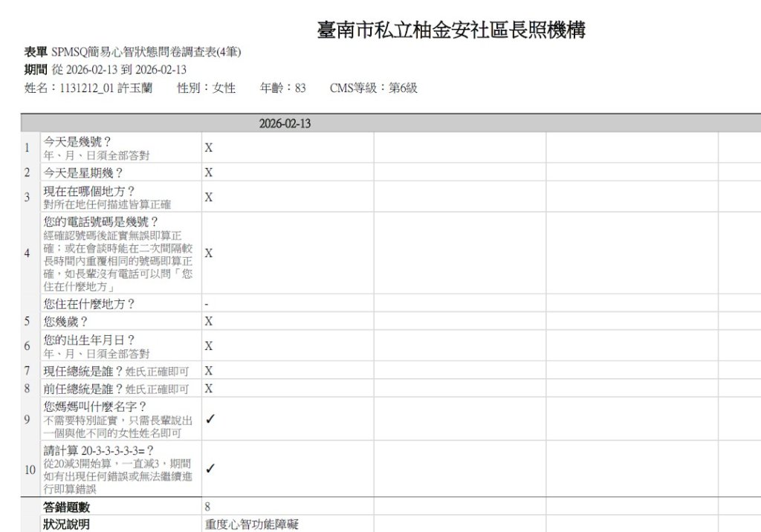Screen dimensions: 761x532
Task: Click the 性別：女性 field
Action: (206, 88)
